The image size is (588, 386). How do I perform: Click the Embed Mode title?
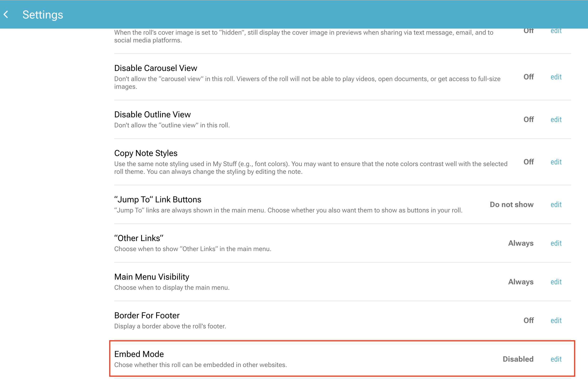[x=139, y=354]
